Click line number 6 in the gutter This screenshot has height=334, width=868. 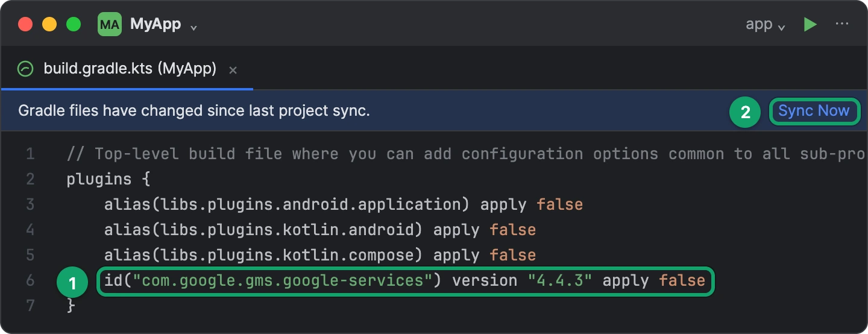[30, 281]
